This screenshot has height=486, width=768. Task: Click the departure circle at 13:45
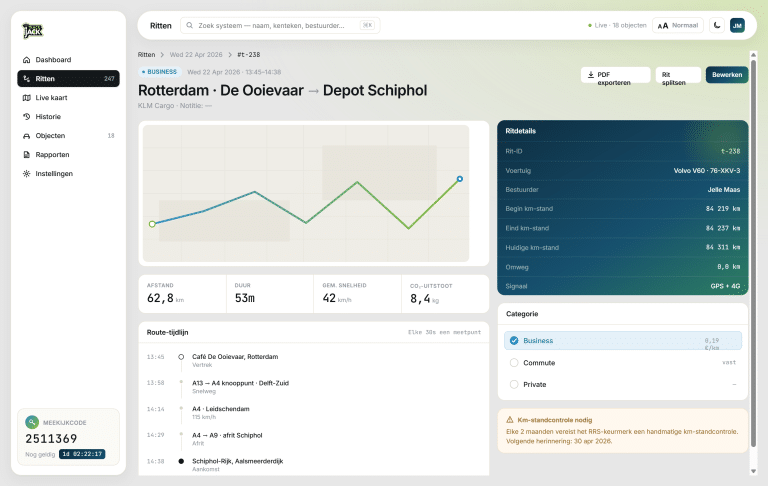click(181, 357)
